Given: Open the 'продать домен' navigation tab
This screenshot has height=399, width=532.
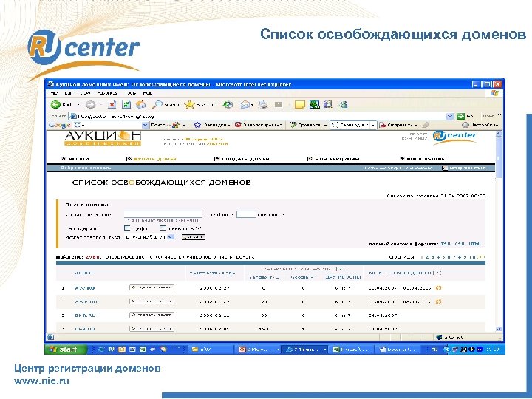Looking at the screenshot, I should (242, 158).
